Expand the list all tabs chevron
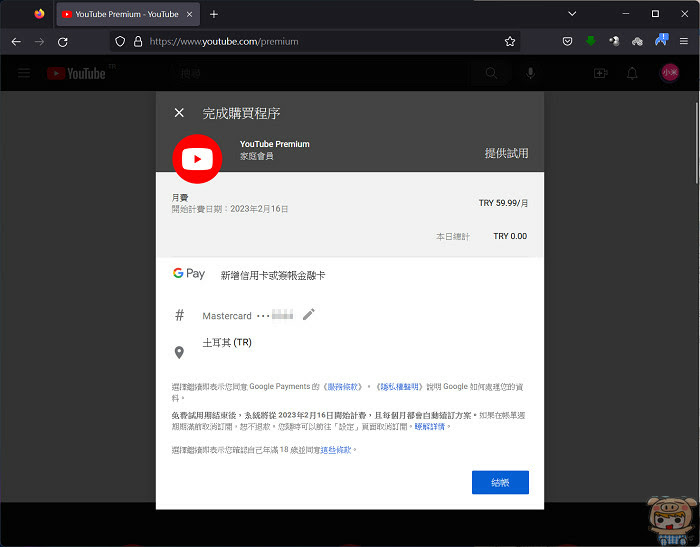The height and width of the screenshot is (547, 700). coord(572,14)
